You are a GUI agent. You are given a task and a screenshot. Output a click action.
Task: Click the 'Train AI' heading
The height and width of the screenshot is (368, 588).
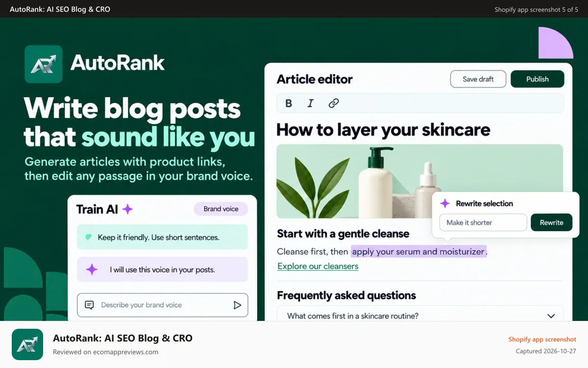[97, 210]
